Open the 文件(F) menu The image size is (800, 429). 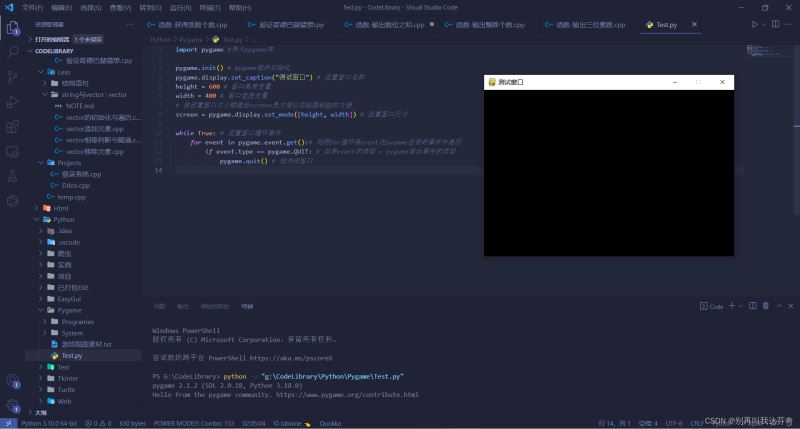[32, 7]
